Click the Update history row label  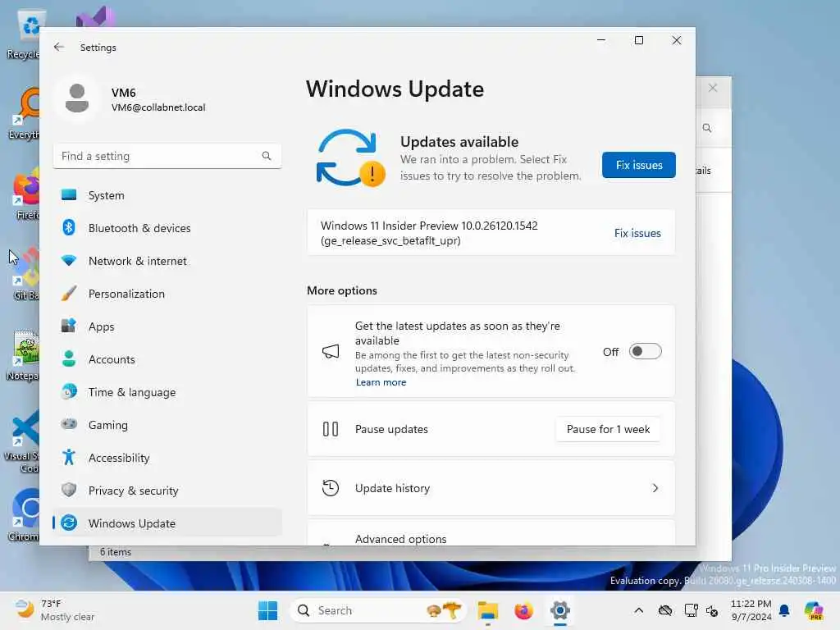click(x=392, y=488)
